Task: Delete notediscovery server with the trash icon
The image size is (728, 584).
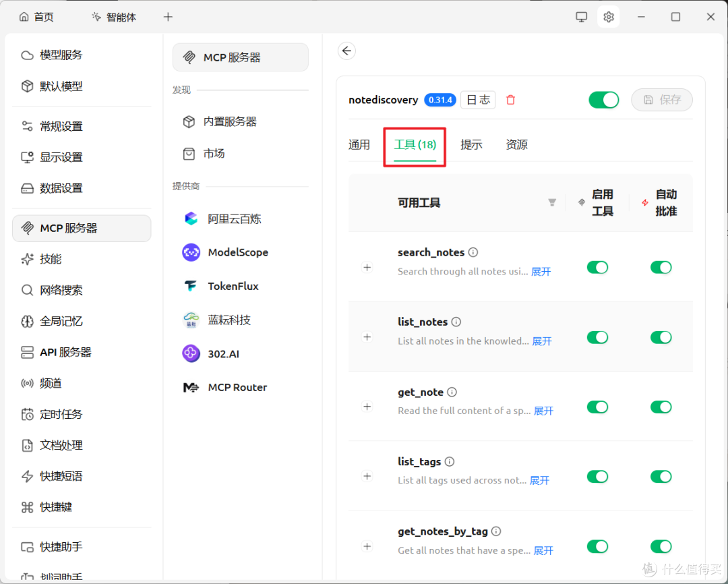Action: point(511,100)
